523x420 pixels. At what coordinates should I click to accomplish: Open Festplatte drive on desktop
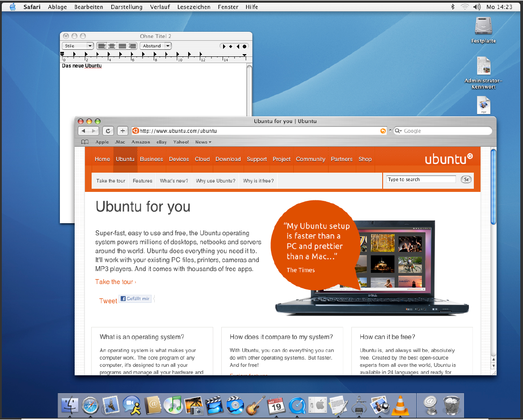pyautogui.click(x=483, y=30)
